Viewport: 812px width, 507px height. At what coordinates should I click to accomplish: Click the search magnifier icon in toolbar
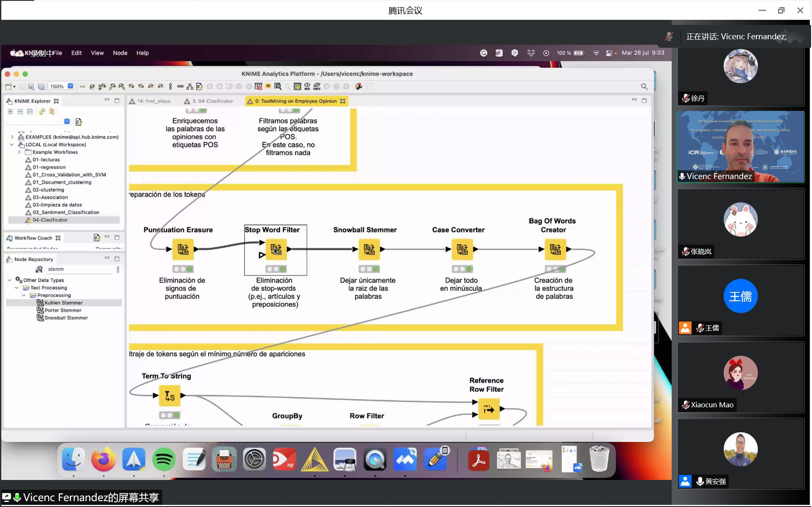644,87
